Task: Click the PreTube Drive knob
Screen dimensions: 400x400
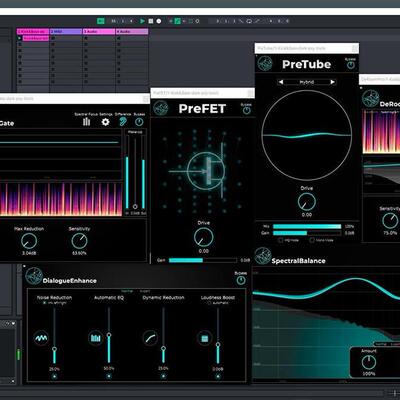Action: click(x=307, y=202)
